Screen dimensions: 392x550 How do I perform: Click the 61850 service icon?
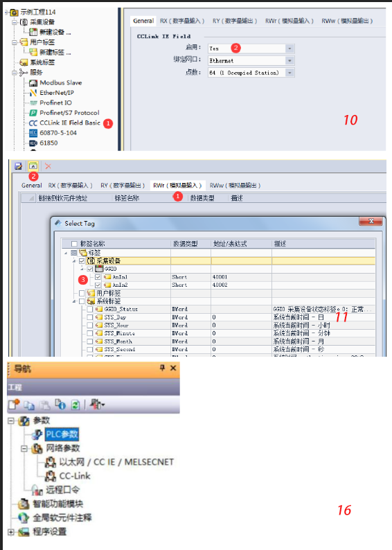pyautogui.click(x=33, y=143)
